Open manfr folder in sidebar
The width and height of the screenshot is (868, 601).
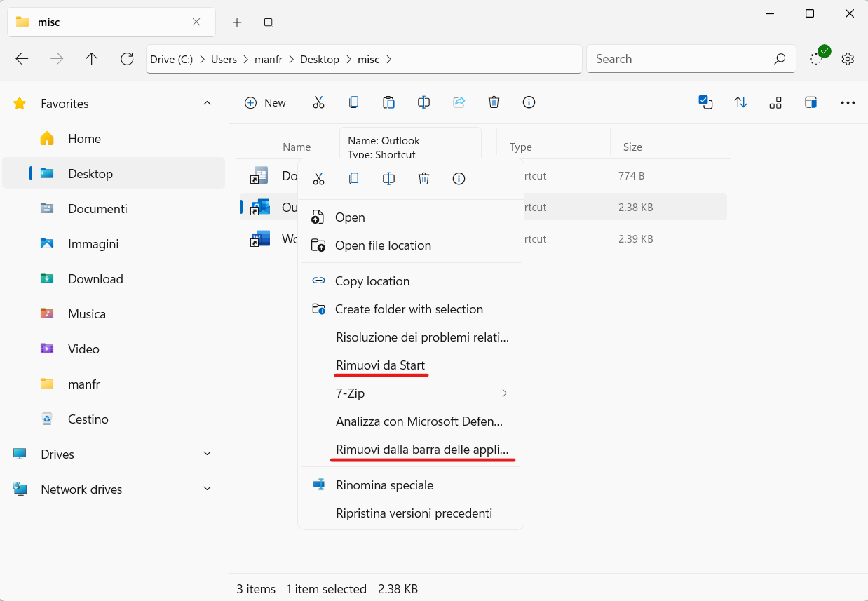point(114,384)
